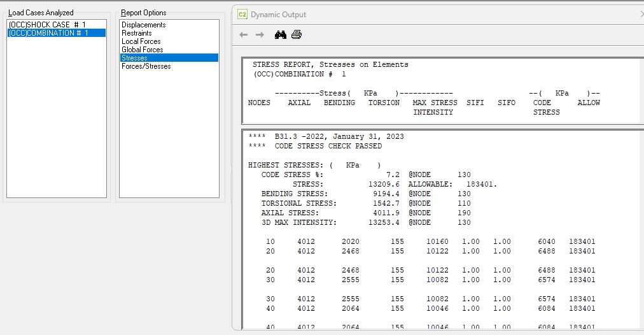Print the report with the printer icon

[297, 35]
